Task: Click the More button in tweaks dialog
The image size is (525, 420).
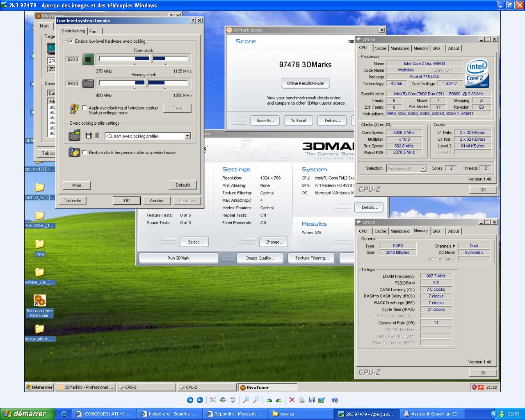Action: pyautogui.click(x=77, y=185)
